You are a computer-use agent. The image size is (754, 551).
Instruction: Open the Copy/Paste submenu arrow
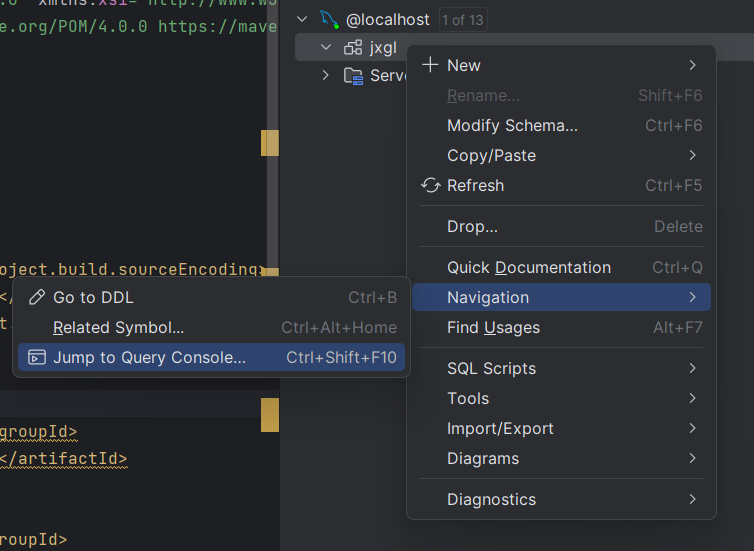(692, 155)
